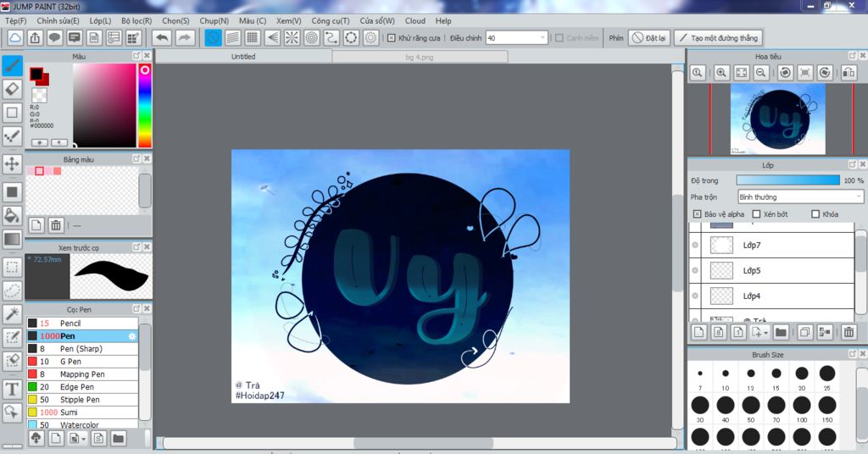Click the Độ trong opacity slider
Image resolution: width=868 pixels, height=454 pixels.
coord(787,180)
